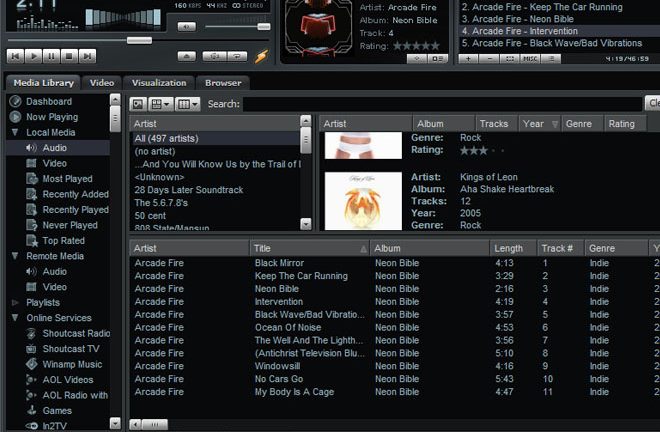Set track rating using the stars

click(416, 46)
